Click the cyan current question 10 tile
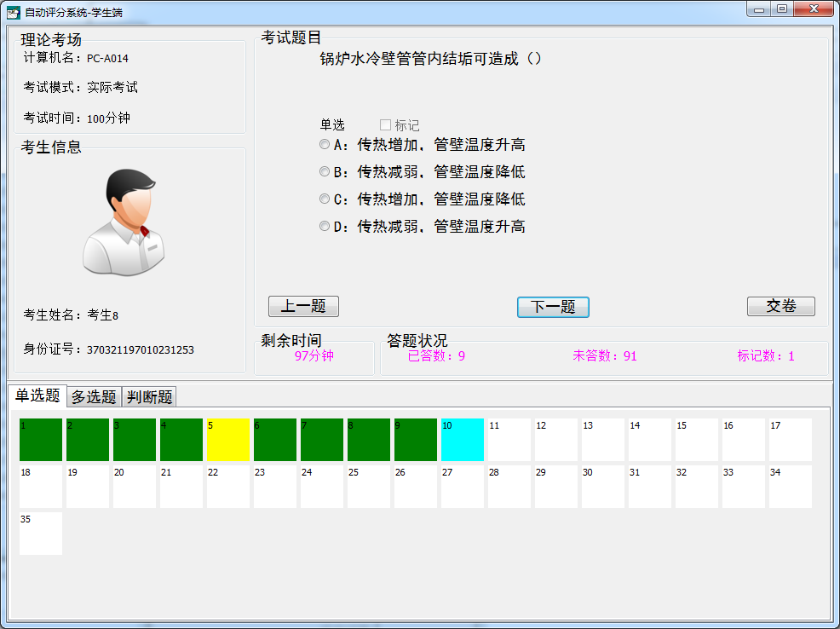The image size is (840, 629). (x=462, y=440)
